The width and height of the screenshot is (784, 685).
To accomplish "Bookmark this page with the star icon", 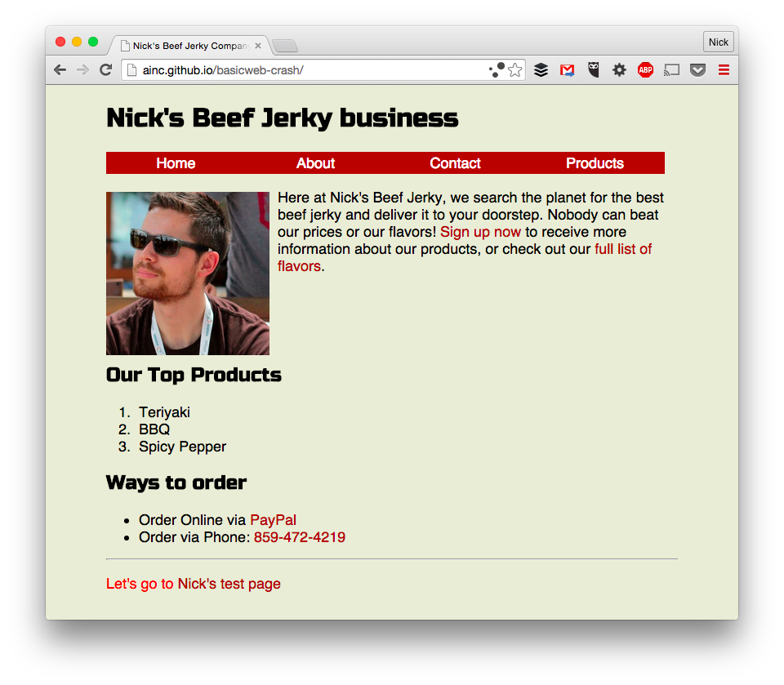I will pyautogui.click(x=515, y=70).
